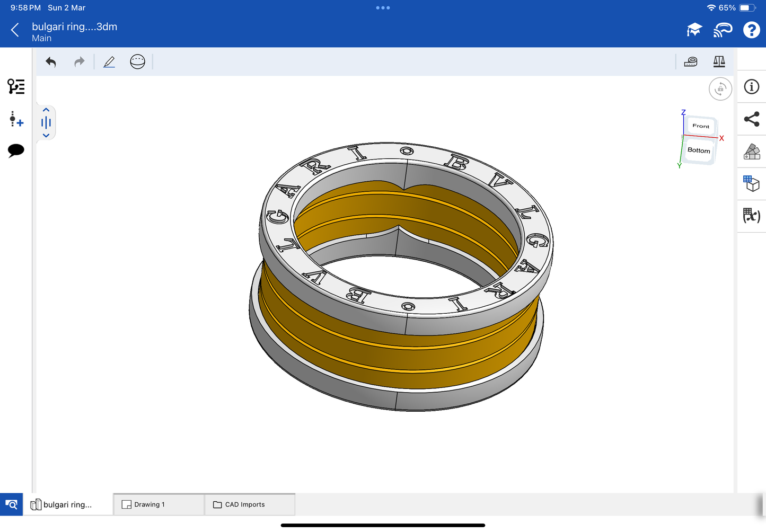This screenshot has width=766, height=532.
Task: Open the Mass properties scale tool
Action: pos(719,62)
